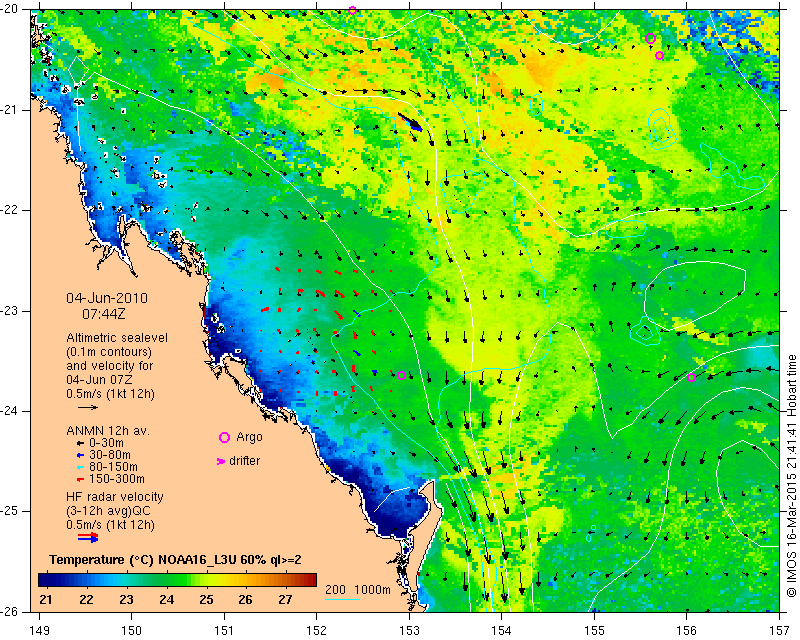The image size is (800, 640).
Task: Click the '22' tick label under the colorbar
Action: 86,600
